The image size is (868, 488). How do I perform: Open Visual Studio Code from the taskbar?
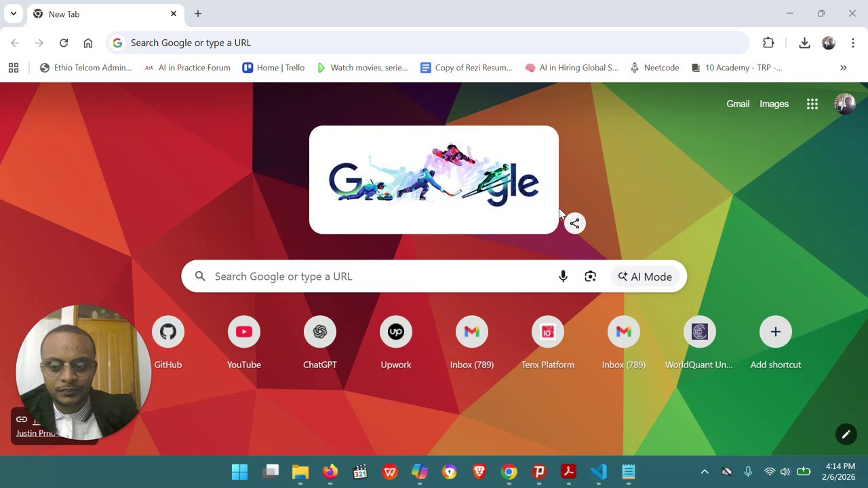point(599,472)
